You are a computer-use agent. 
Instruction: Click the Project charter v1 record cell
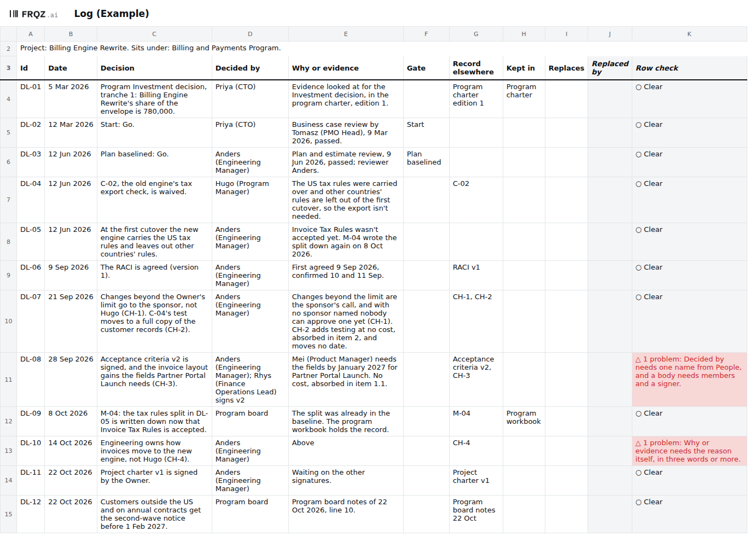click(x=476, y=481)
